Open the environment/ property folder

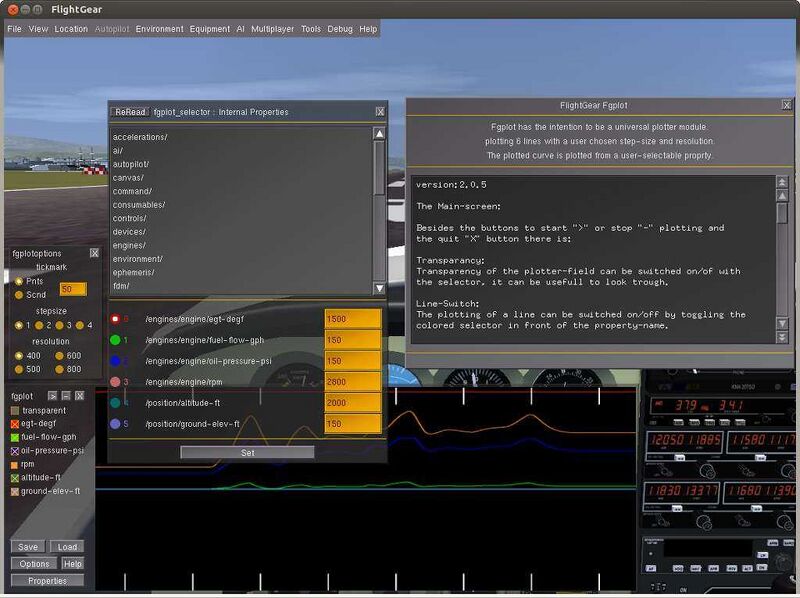138,259
